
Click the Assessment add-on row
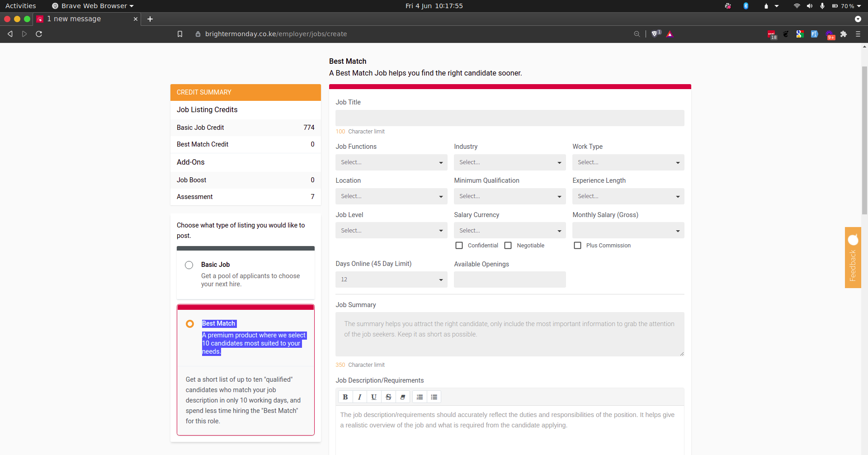point(245,197)
